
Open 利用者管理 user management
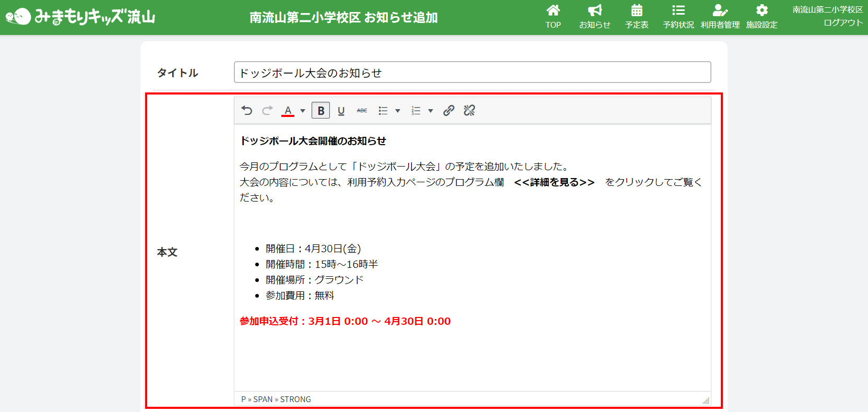click(720, 17)
